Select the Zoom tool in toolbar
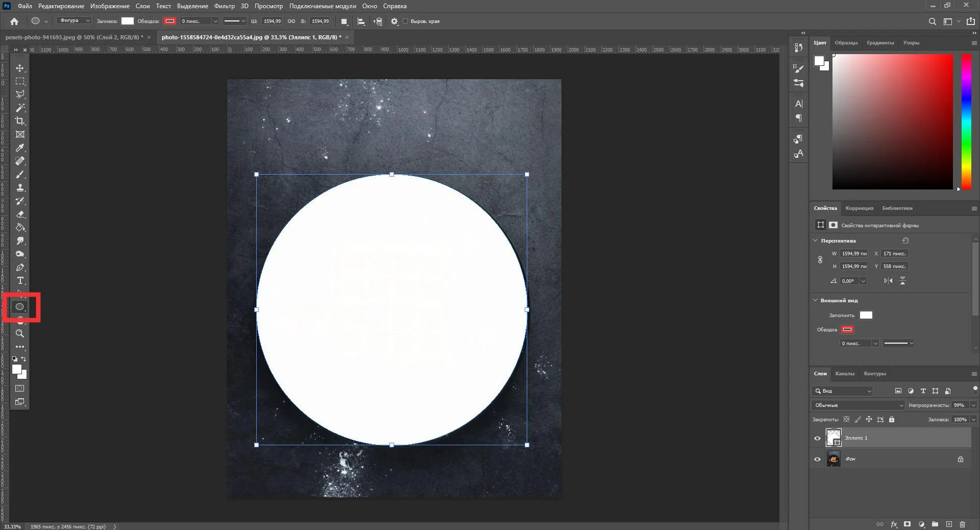The image size is (980, 530). (20, 333)
